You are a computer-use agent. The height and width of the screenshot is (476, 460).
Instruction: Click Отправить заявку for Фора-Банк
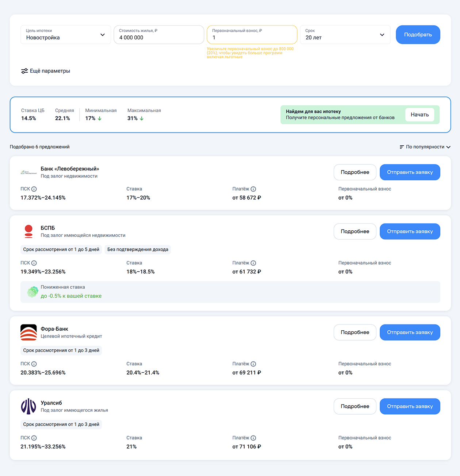410,332
